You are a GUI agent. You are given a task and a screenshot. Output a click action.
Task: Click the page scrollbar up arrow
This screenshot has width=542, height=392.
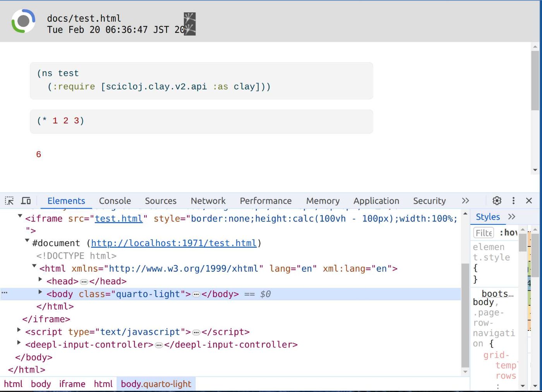point(535,46)
